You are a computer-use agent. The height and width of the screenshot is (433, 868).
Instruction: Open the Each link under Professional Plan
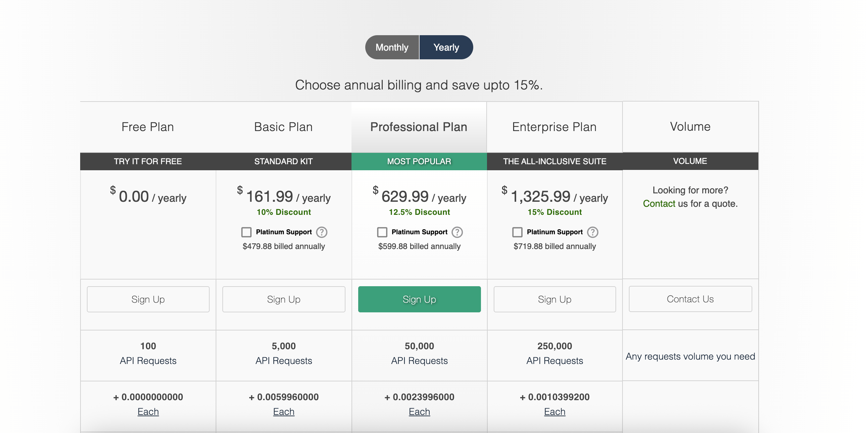click(419, 412)
